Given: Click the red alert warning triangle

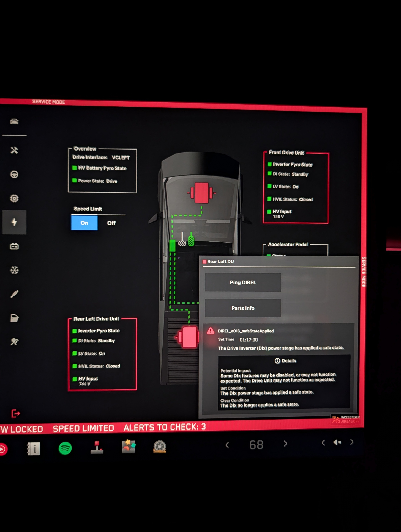Looking at the screenshot, I should (211, 331).
